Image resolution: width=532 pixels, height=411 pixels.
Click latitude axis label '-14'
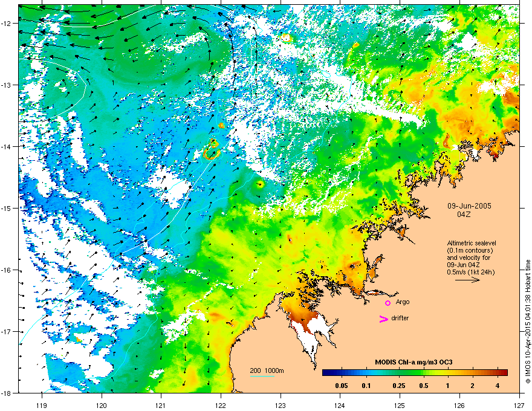coord(7,146)
